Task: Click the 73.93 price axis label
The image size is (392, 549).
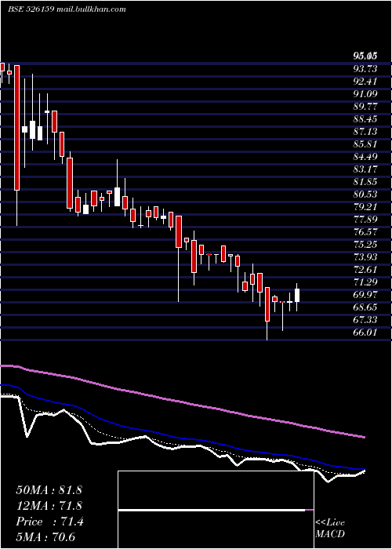Action: pyautogui.click(x=365, y=257)
